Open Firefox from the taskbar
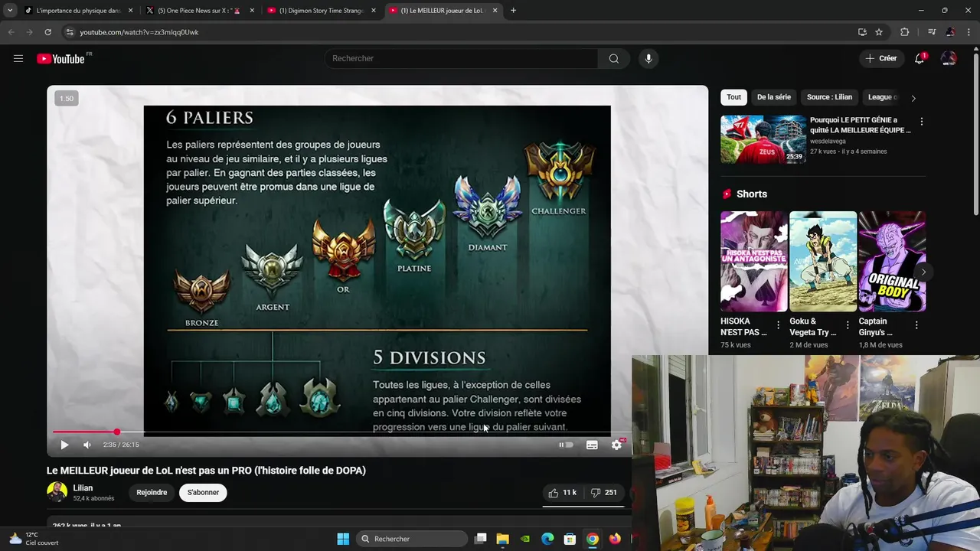The height and width of the screenshot is (551, 980). click(x=615, y=539)
